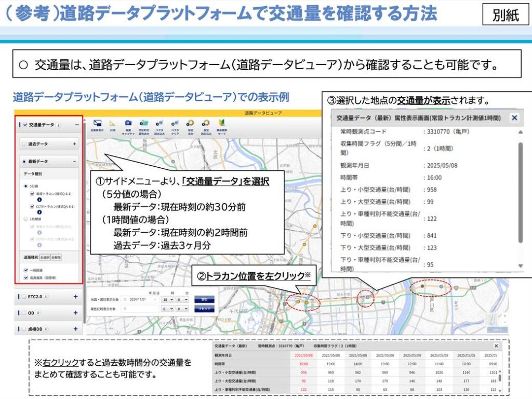This screenshot has width=532, height=399.
Task: Click info icon next to 点検DB
Action: pos(46,329)
